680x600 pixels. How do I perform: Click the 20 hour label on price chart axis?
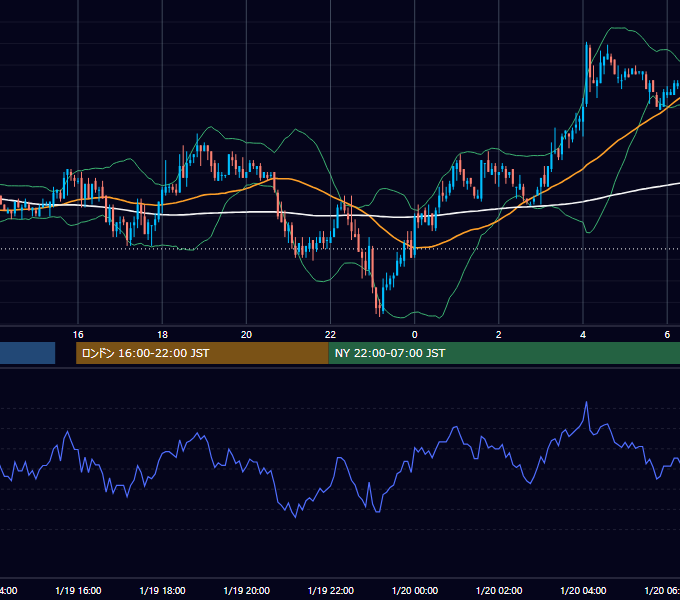[246, 335]
